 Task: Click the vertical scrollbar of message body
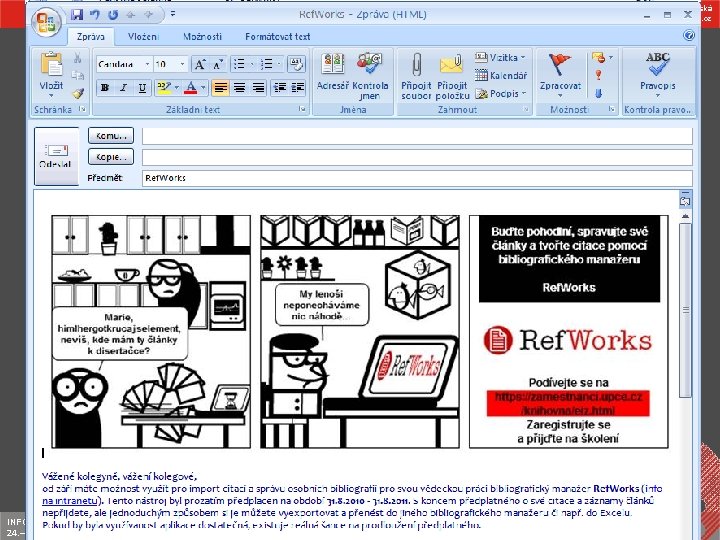(685, 310)
